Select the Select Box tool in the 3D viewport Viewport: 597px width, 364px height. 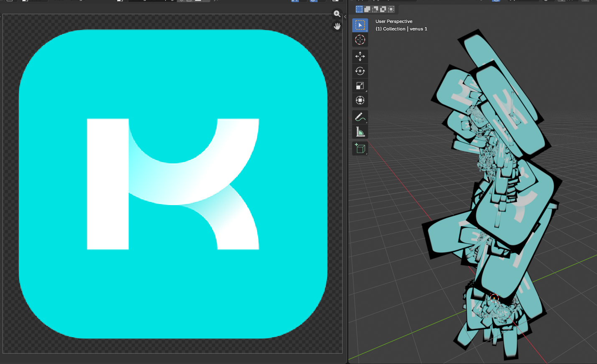pyautogui.click(x=360, y=25)
